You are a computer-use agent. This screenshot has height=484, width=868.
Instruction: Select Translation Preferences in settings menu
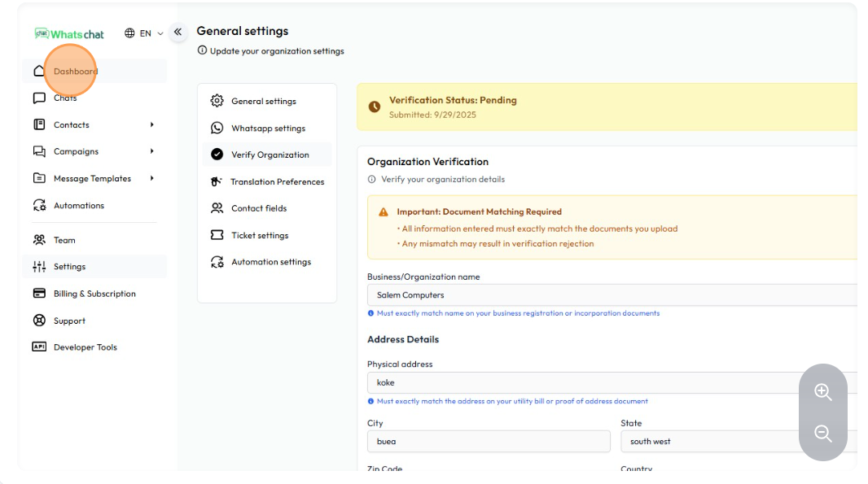pyautogui.click(x=277, y=182)
